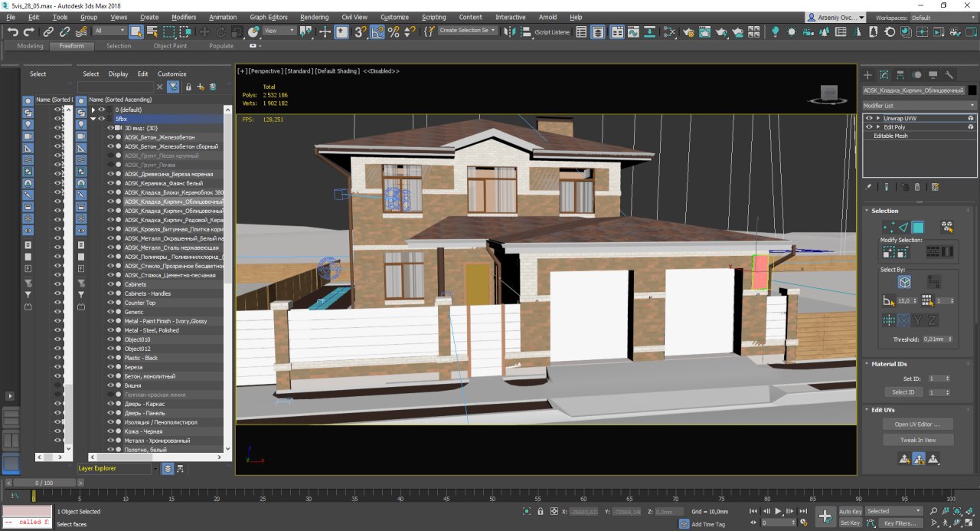Switch to Utilities wrench panel tab

949,74
